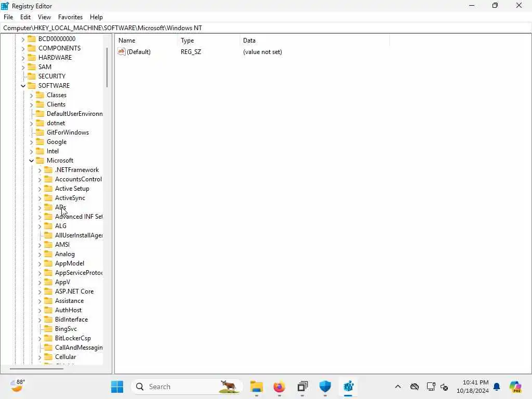
Task: Open the Favorites menu
Action: point(70,17)
